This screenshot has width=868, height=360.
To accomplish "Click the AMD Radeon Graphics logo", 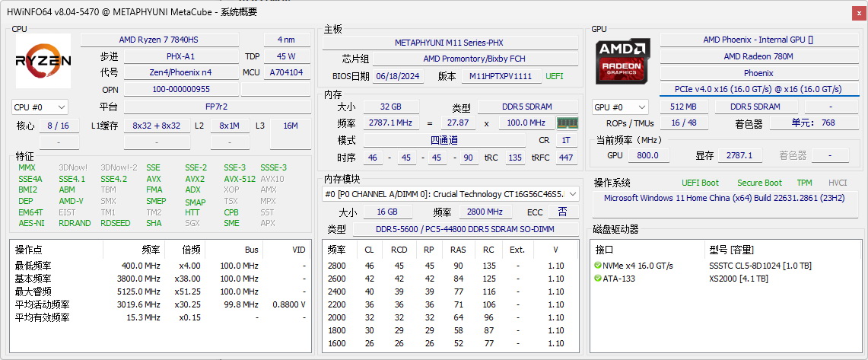I will point(624,62).
